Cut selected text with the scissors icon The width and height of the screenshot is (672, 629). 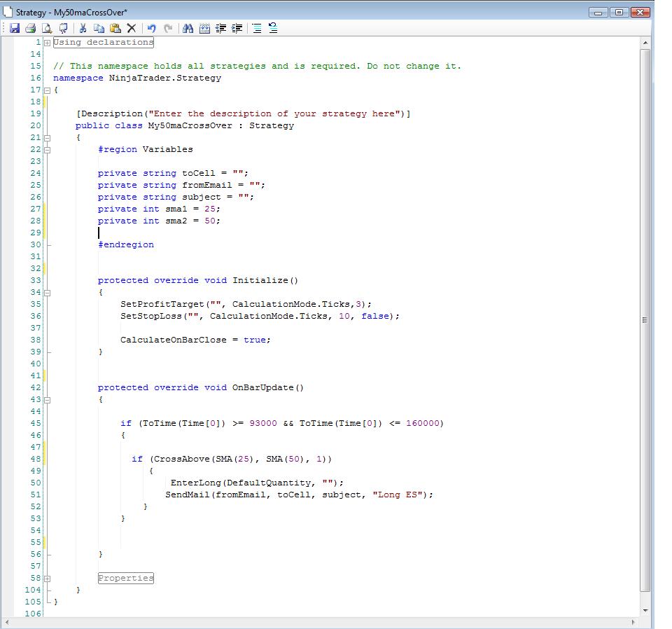click(83, 28)
